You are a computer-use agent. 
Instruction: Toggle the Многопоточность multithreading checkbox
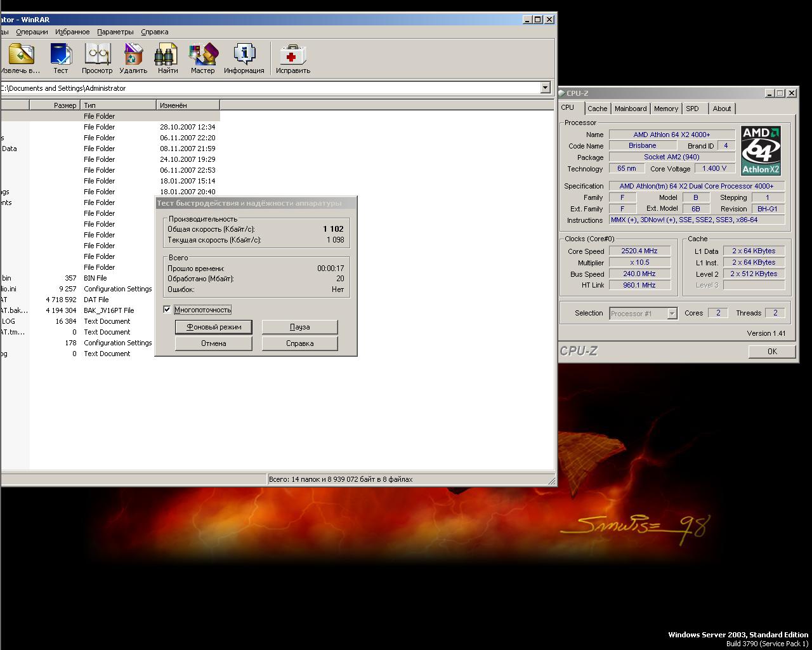tap(167, 310)
